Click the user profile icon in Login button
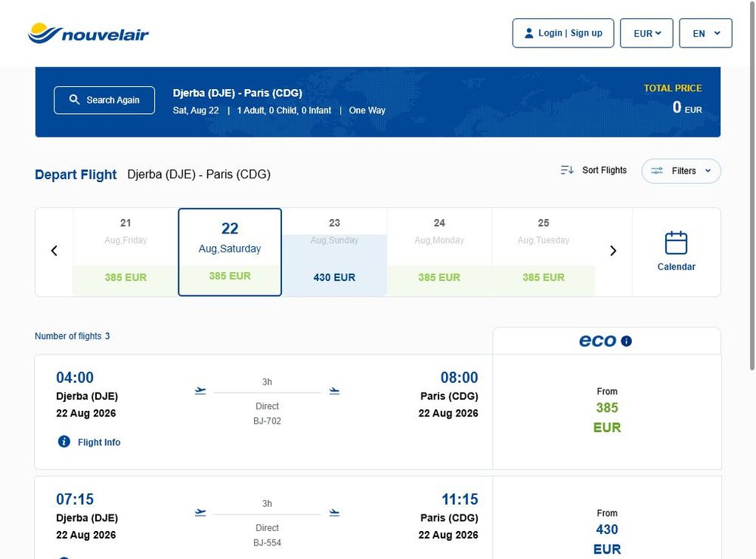756x559 pixels. click(x=528, y=33)
